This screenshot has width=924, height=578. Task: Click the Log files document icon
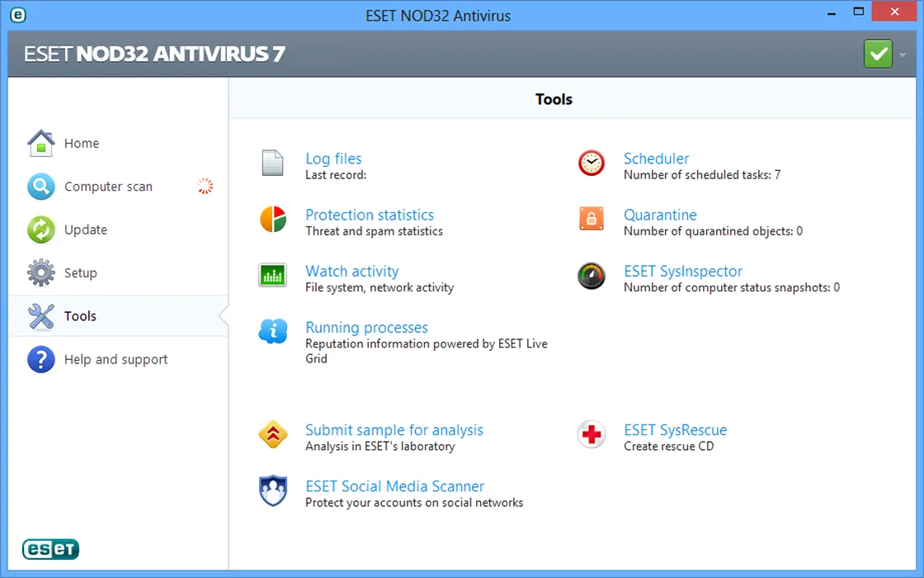[272, 163]
